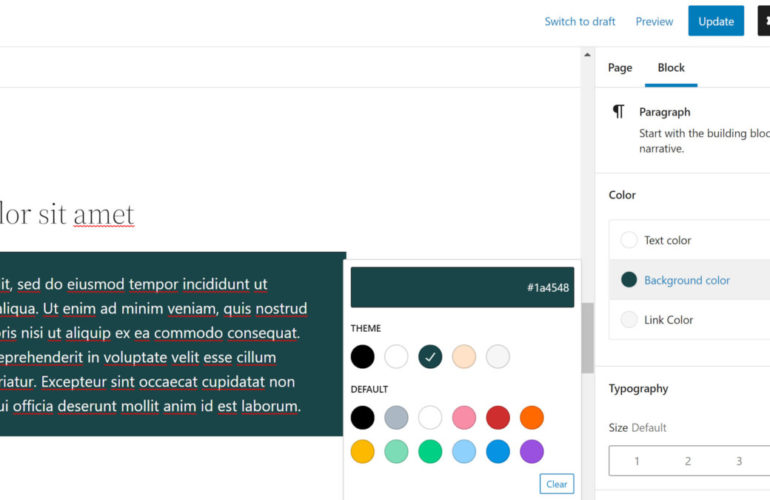
Task: Click Switch to draft link
Action: click(580, 21)
